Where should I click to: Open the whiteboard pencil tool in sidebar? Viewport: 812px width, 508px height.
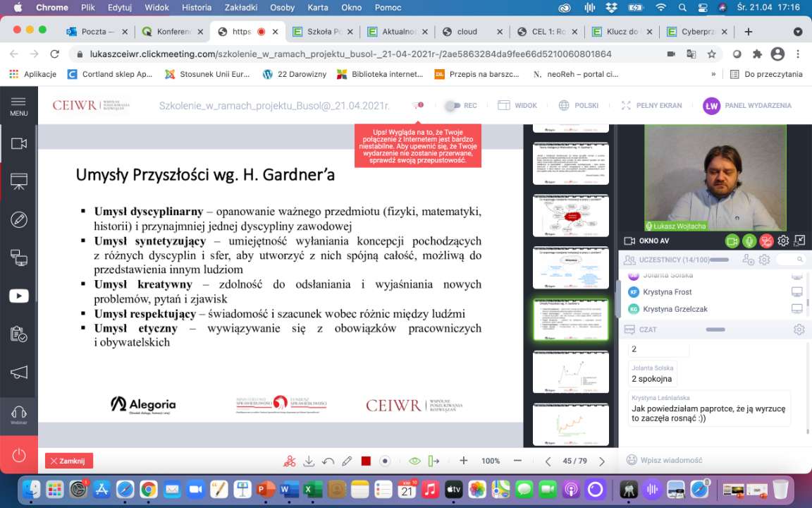(19, 219)
